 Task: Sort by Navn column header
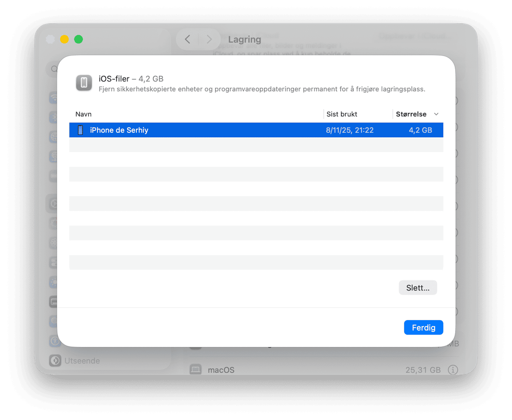pos(83,114)
